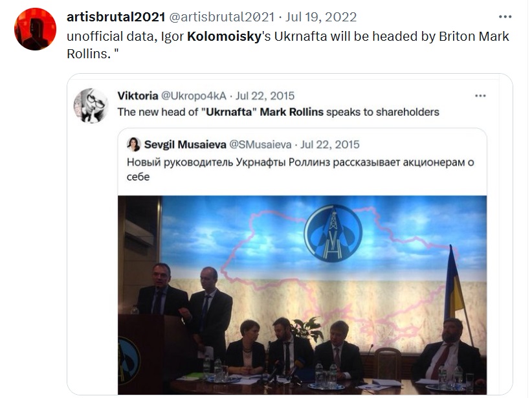
Task: Click Sevgil Musaieva's Jul 22, 2015 timestamp
Action: [x=330, y=144]
